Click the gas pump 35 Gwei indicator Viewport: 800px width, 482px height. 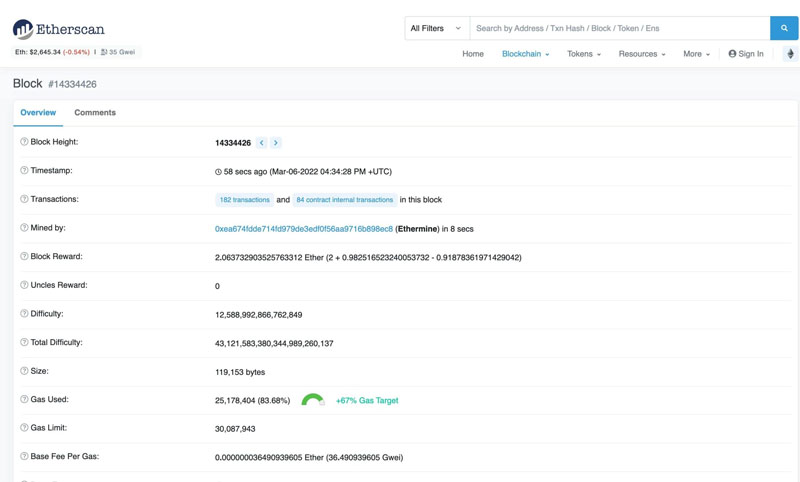click(x=118, y=52)
